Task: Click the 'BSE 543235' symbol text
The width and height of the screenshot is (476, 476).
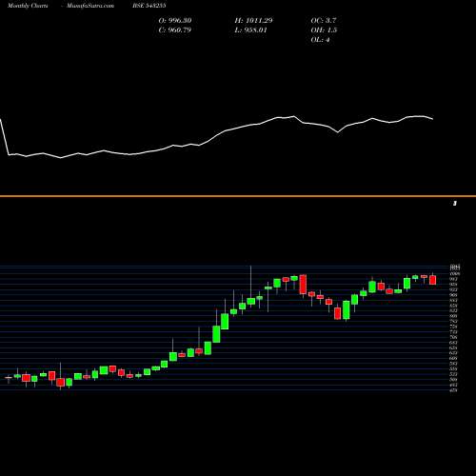Action: (149, 6)
